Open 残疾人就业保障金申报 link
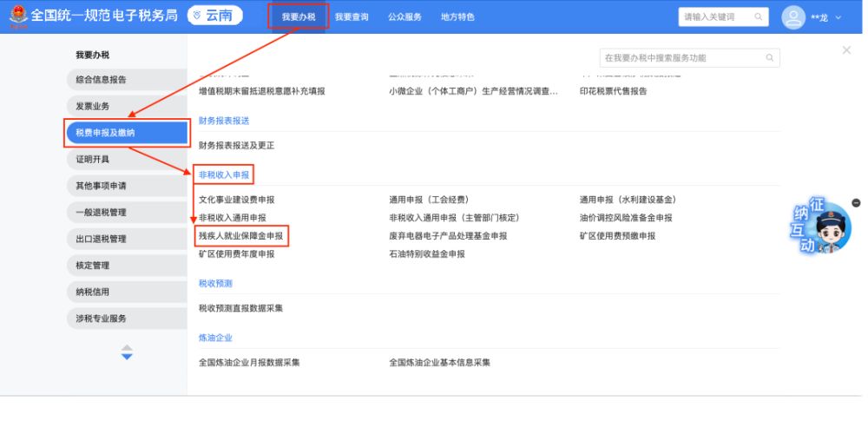The width and height of the screenshot is (868, 434). tap(240, 235)
